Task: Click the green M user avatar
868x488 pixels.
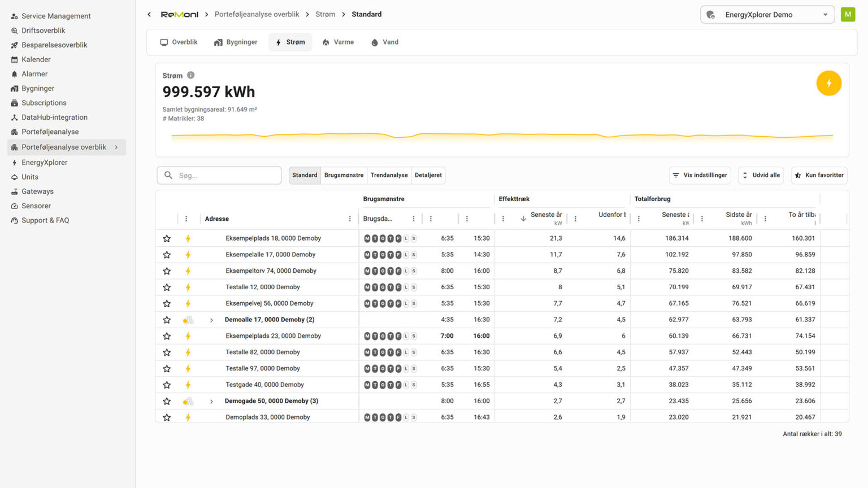Action: pos(848,15)
